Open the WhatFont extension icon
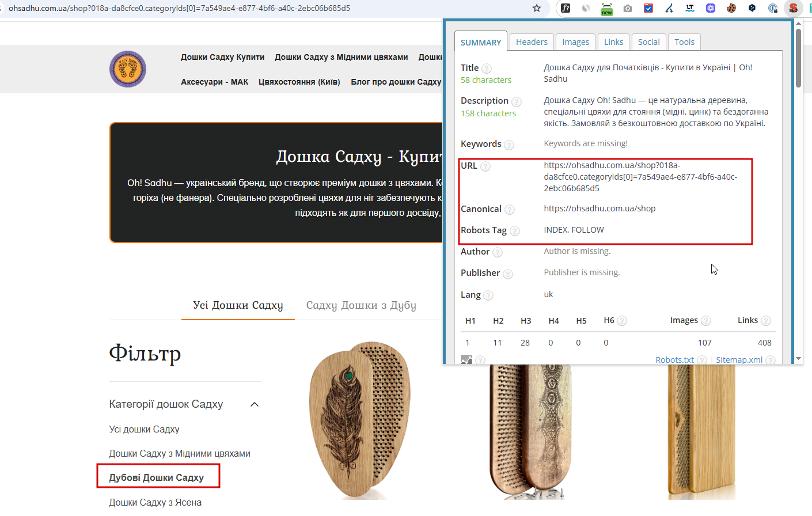This screenshot has width=812, height=516. [x=566, y=8]
